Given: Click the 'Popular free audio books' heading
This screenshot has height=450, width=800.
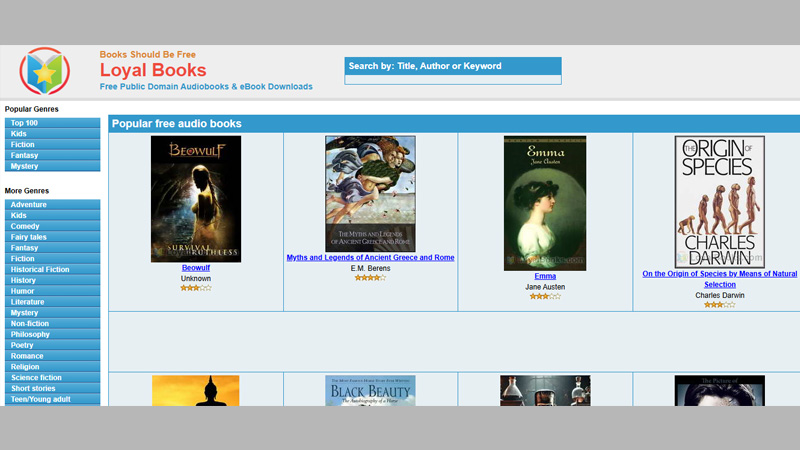Looking at the screenshot, I should (x=177, y=124).
